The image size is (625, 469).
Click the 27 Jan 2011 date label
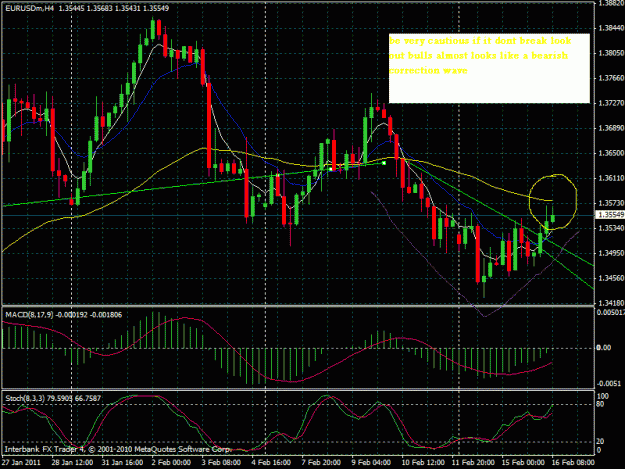pyautogui.click(x=21, y=462)
